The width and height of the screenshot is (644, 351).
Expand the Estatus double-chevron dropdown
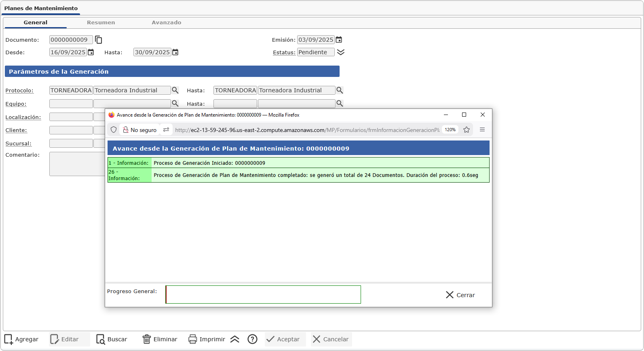(341, 52)
